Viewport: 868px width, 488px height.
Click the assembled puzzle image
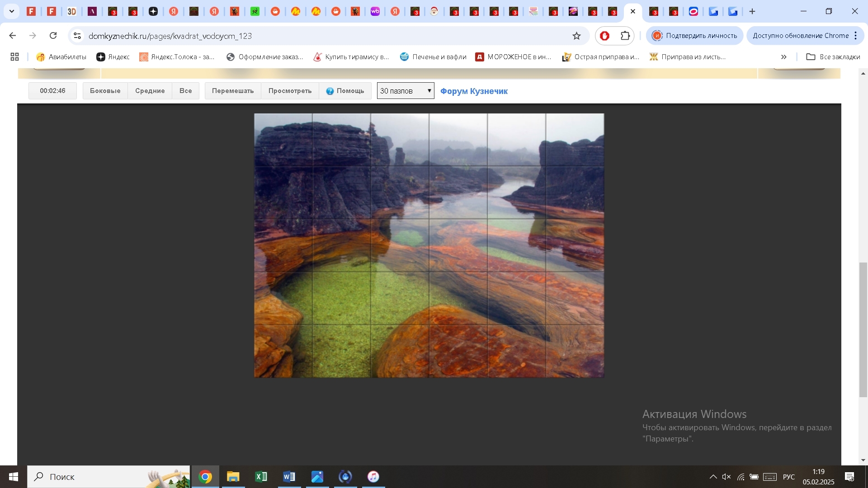(429, 245)
